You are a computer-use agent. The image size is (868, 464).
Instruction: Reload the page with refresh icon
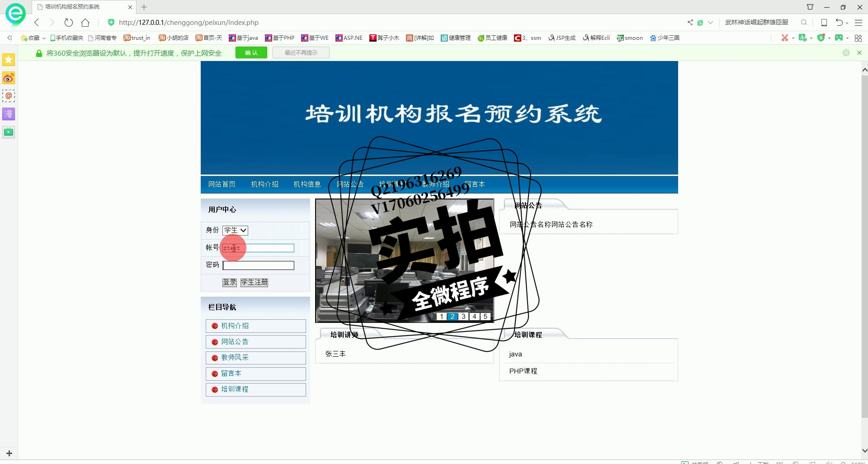(x=68, y=23)
